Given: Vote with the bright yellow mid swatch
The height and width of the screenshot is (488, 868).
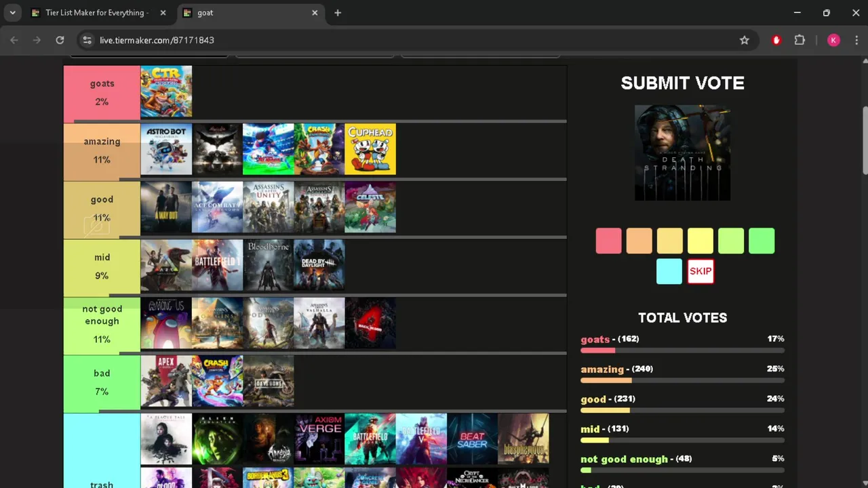Looking at the screenshot, I should coord(701,241).
